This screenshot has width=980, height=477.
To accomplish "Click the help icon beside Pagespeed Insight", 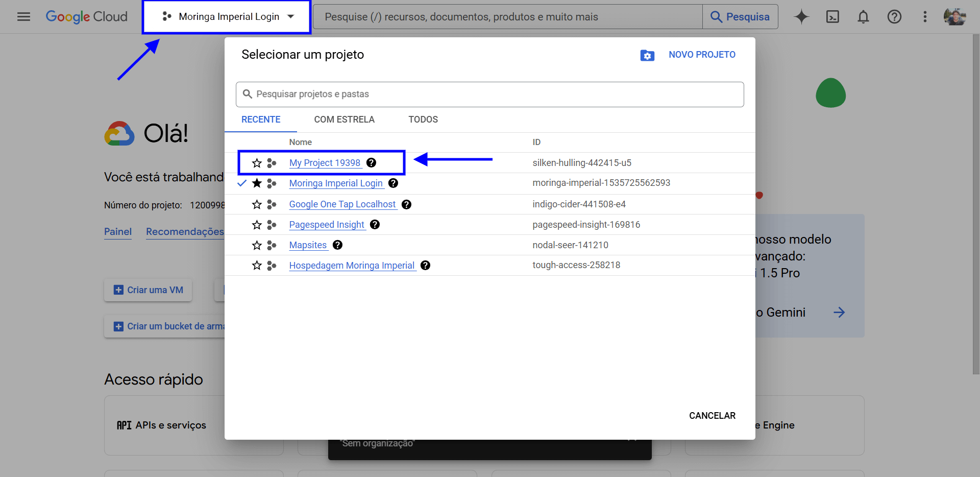I will pos(375,225).
